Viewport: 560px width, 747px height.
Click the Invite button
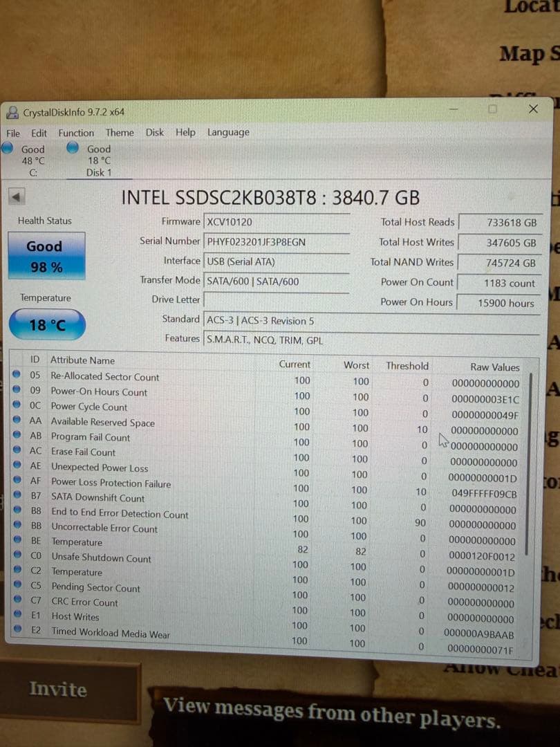(x=59, y=689)
